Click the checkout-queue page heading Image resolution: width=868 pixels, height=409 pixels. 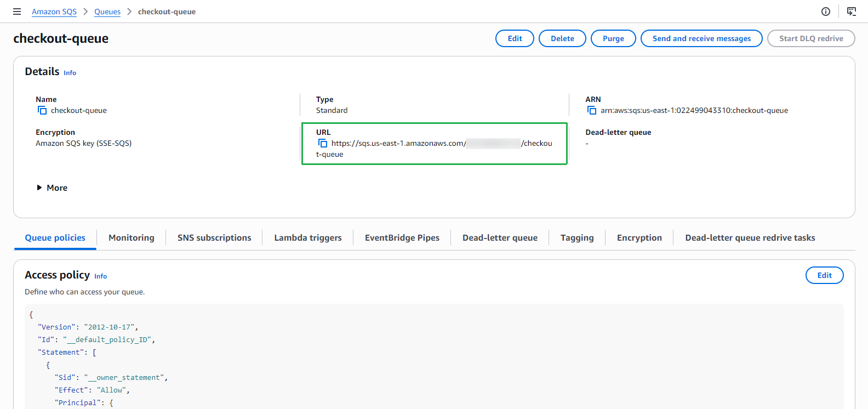click(61, 38)
